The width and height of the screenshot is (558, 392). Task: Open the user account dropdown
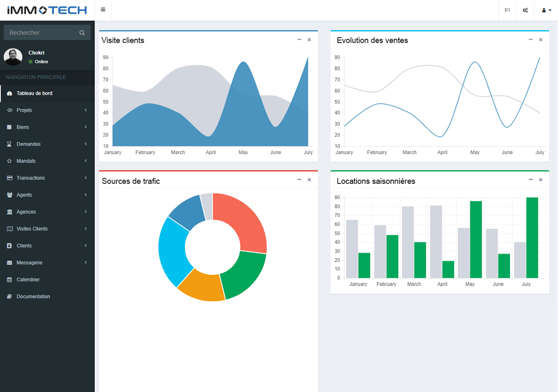pos(546,10)
